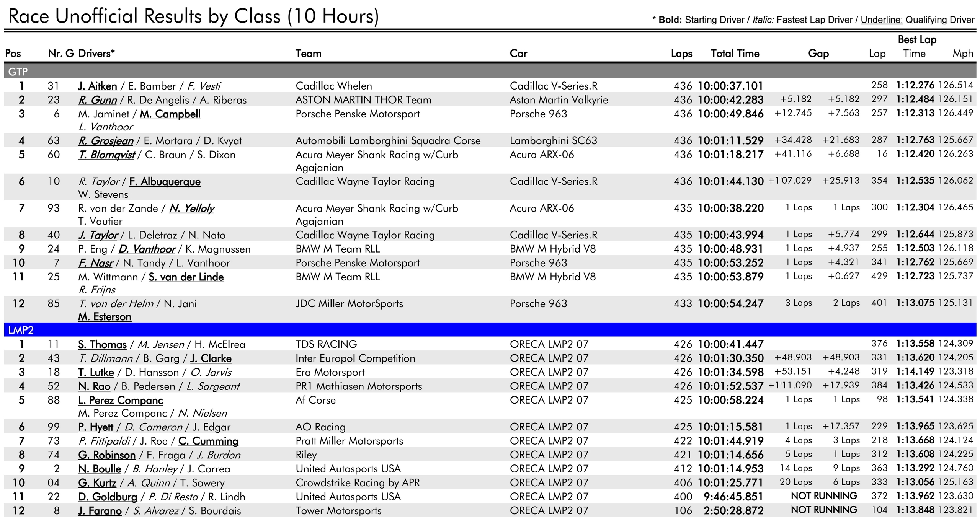980x523 pixels.
Task: Click the Race Unofficial Results title
Action: 193,16
